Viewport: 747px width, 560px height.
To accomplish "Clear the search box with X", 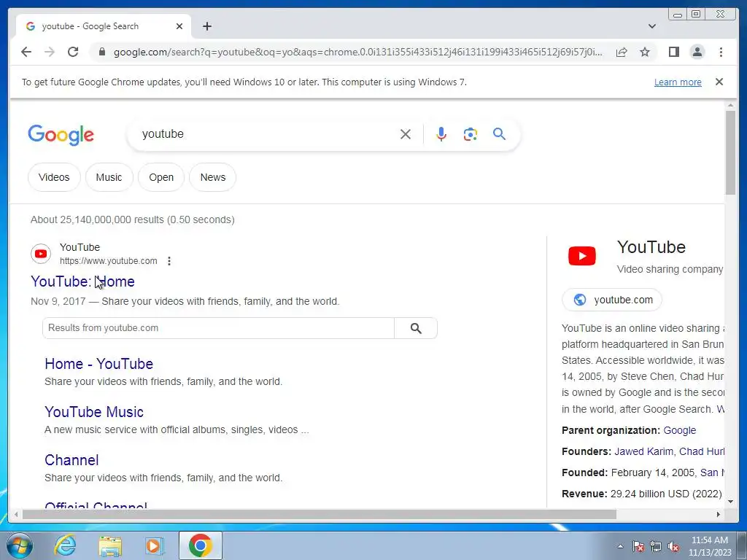I will tap(406, 134).
